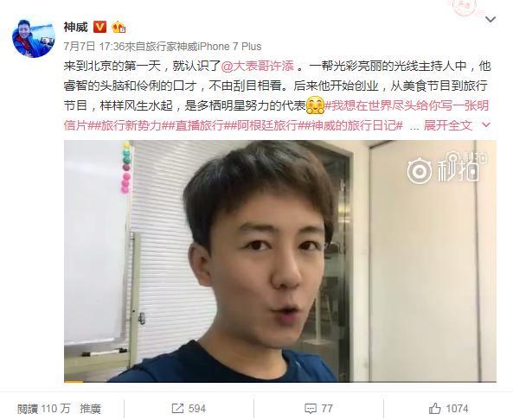Screen dimensions: 513x420
Task: Click the 推廣 promote button
Action: [x=90, y=409]
